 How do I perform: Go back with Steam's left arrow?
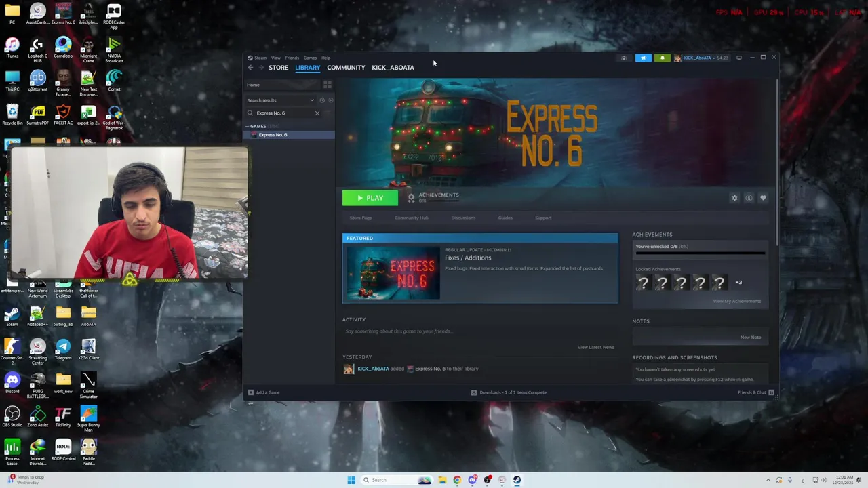tap(250, 68)
